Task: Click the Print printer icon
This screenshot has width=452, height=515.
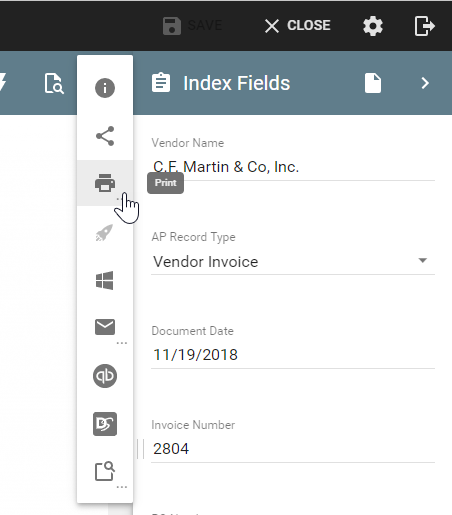Action: (x=105, y=183)
